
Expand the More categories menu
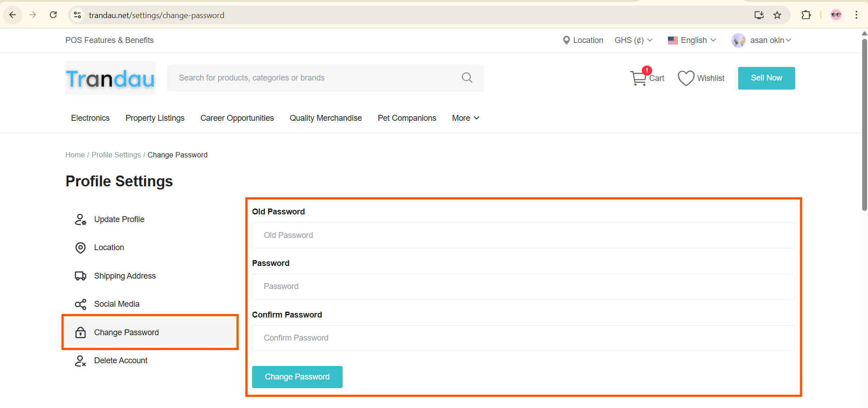click(465, 118)
